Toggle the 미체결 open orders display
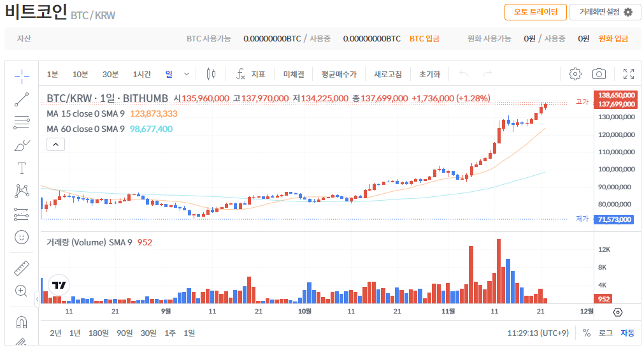This screenshot has width=644, height=348. (x=294, y=74)
